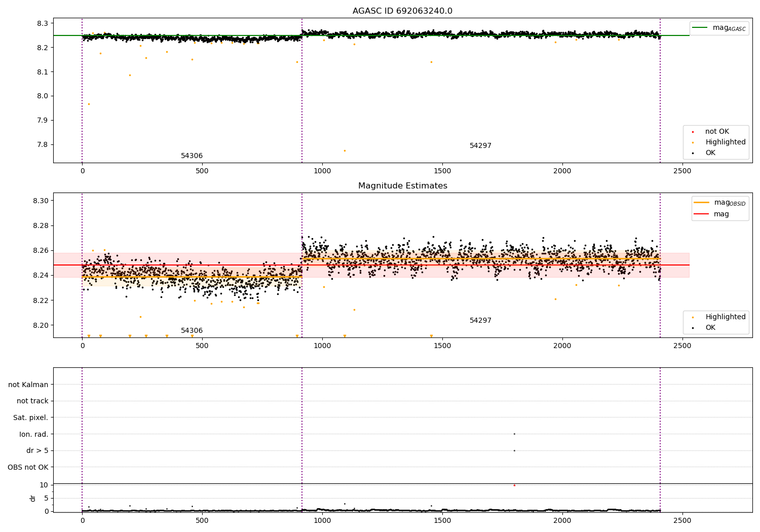Click the 'Magnitude Estimates' panel title
Viewport: 760px width, 532px height.
click(x=402, y=186)
